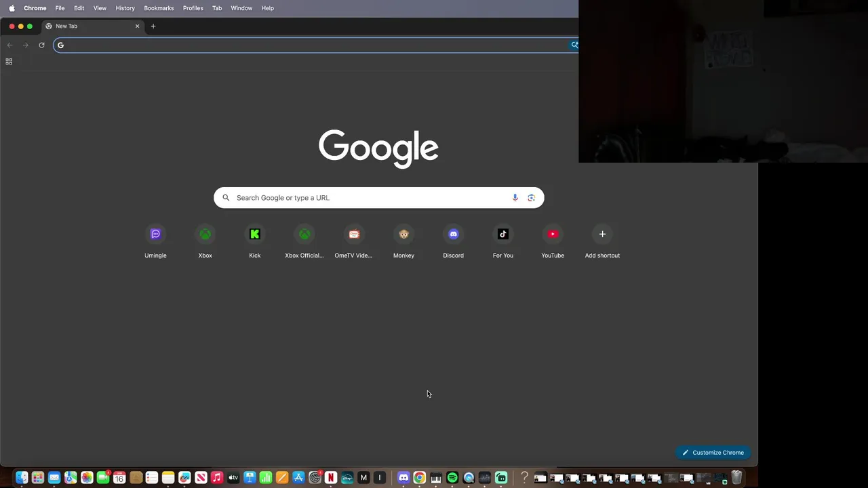Start a voice search with the microphone
The width and height of the screenshot is (868, 488).
pos(515,197)
